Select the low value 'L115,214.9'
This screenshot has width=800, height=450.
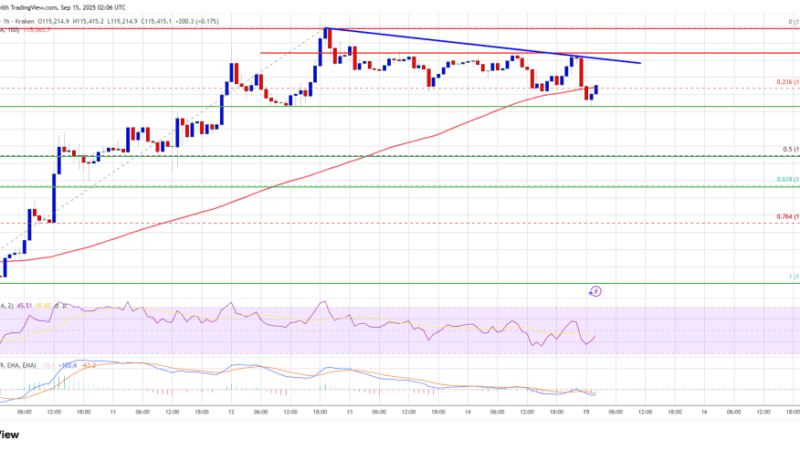(122, 21)
